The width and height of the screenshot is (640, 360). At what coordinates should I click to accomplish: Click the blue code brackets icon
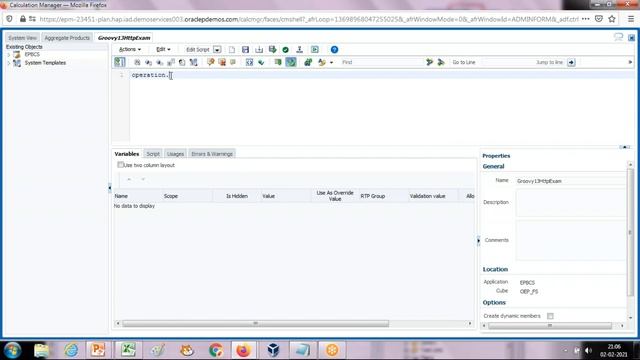[249, 62]
